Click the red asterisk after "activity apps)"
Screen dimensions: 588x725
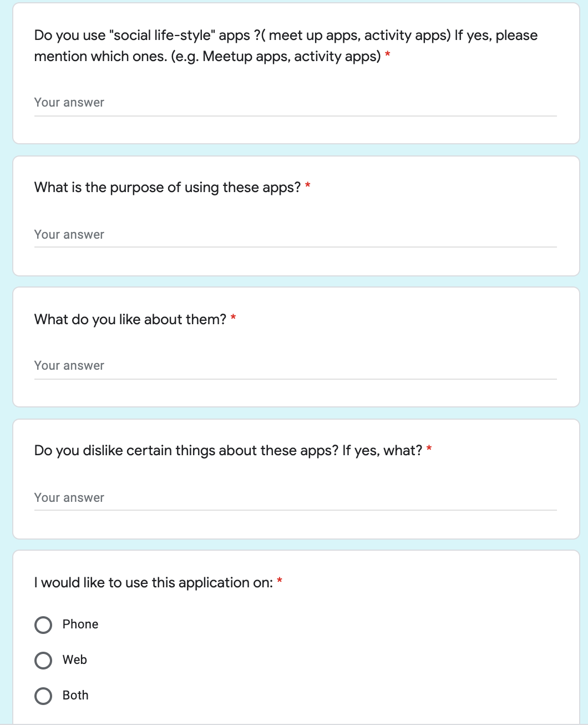[388, 55]
